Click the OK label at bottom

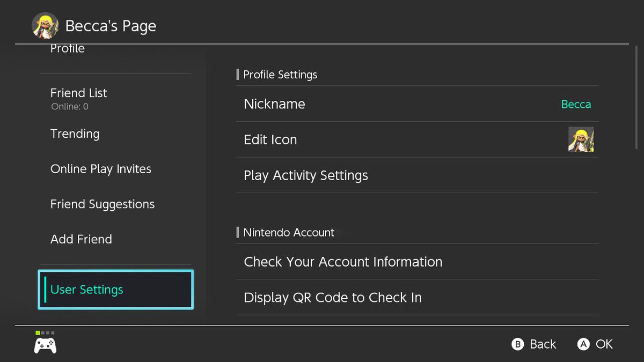[604, 344]
